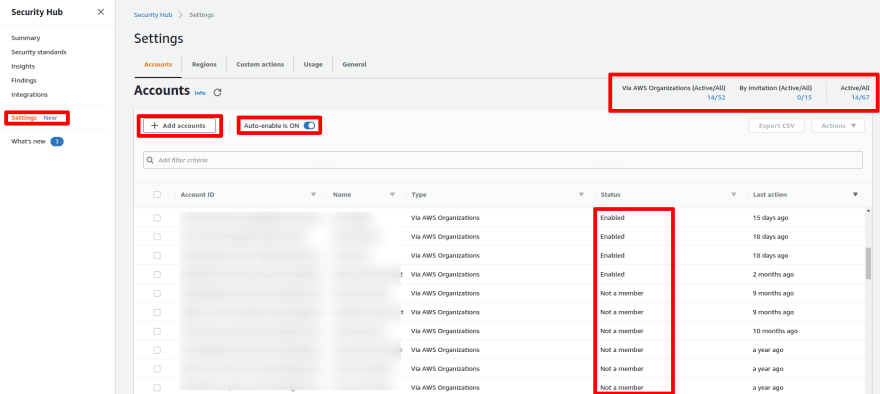Open the Actions dropdown
Screen dimensions: 880x394
point(837,126)
